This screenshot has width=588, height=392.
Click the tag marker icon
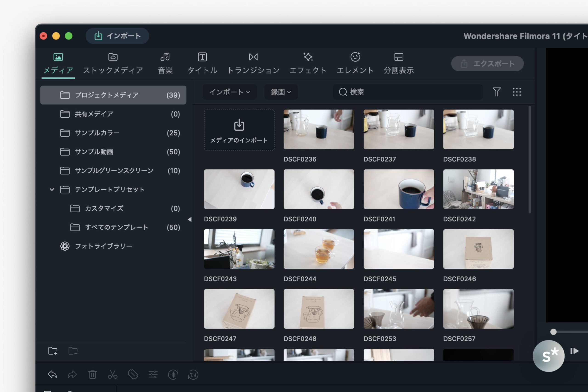(x=133, y=374)
